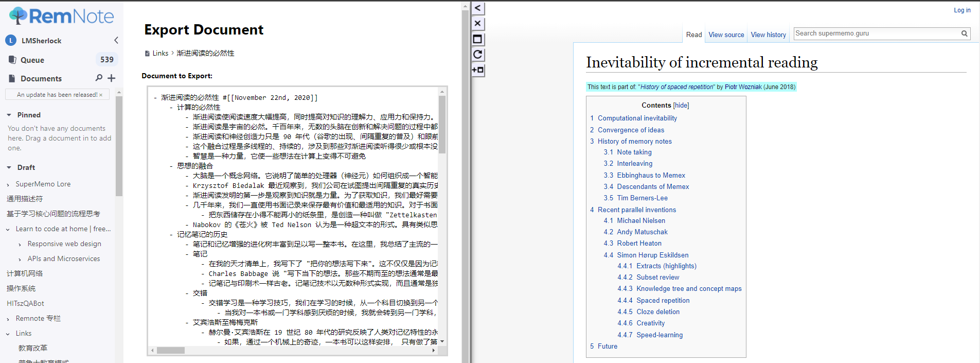The height and width of the screenshot is (363, 980).
Task: Click the document icon beside Links breadcrumb
Action: point(148,53)
